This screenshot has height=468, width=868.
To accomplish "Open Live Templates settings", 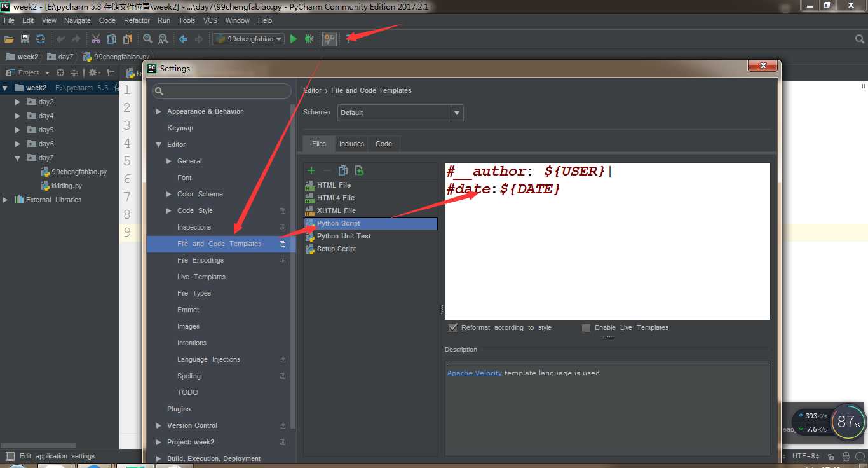I will click(x=201, y=277).
